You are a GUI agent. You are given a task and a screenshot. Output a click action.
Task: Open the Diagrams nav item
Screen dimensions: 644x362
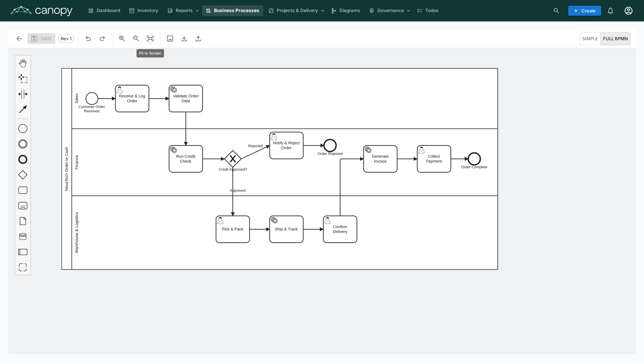(346, 11)
